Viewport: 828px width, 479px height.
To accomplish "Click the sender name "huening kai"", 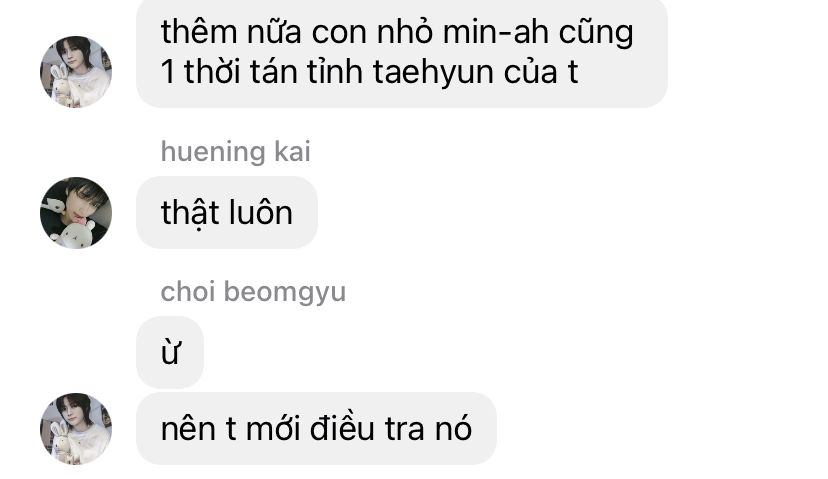I will [236, 152].
